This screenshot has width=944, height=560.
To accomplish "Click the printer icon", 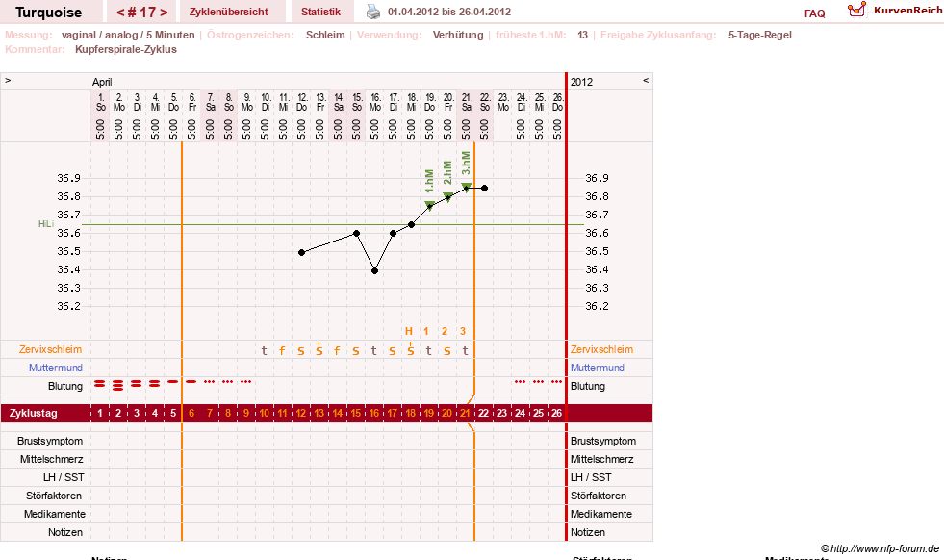I will tap(373, 12).
